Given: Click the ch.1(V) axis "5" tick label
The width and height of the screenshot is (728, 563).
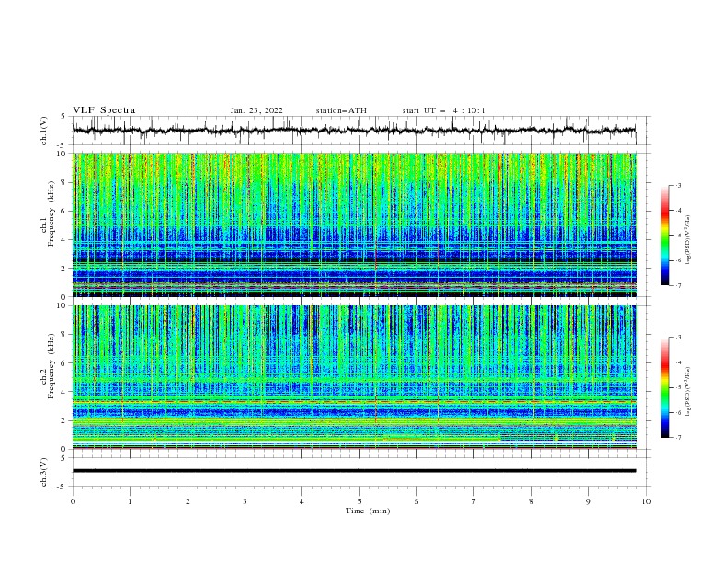Looking at the screenshot, I should point(63,116).
